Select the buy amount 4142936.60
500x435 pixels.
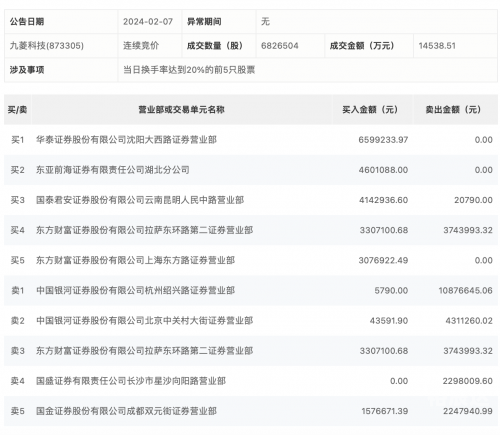pos(383,200)
